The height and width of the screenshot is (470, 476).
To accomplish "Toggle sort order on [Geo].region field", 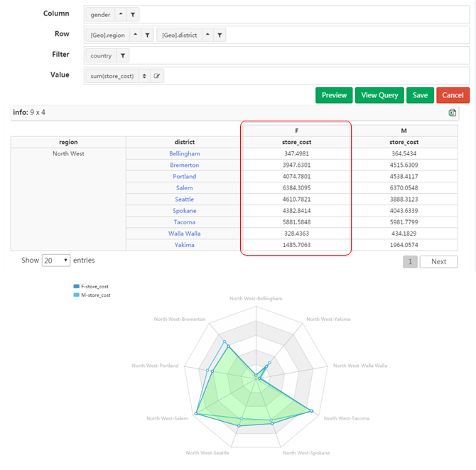I will pyautogui.click(x=133, y=34).
